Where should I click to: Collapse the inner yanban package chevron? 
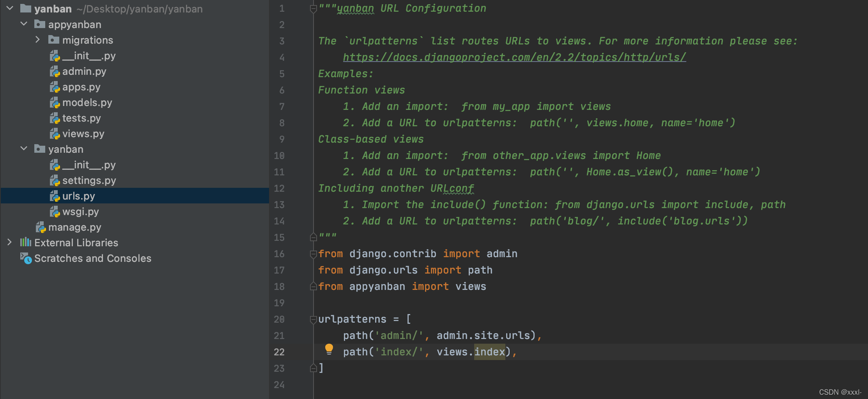pyautogui.click(x=24, y=148)
